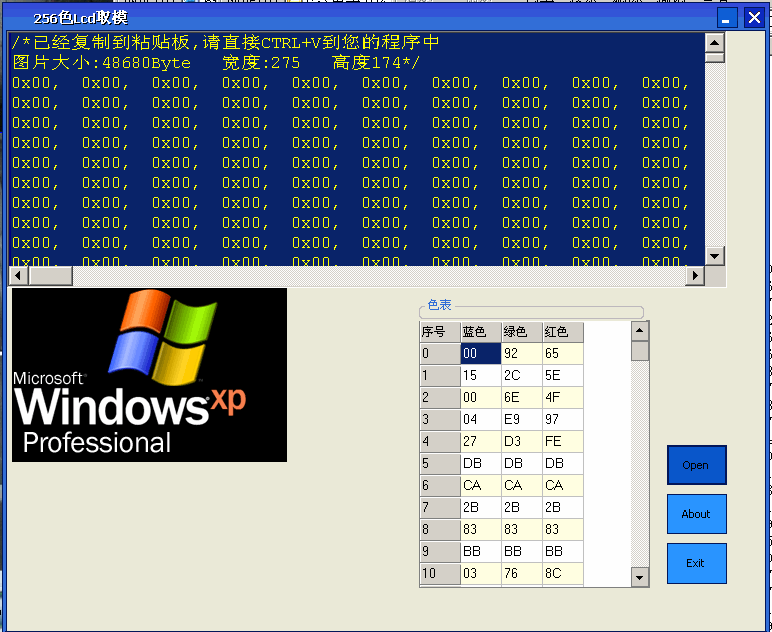This screenshot has width=772, height=632.
Task: Click the 红色 column header
Action: point(563,332)
